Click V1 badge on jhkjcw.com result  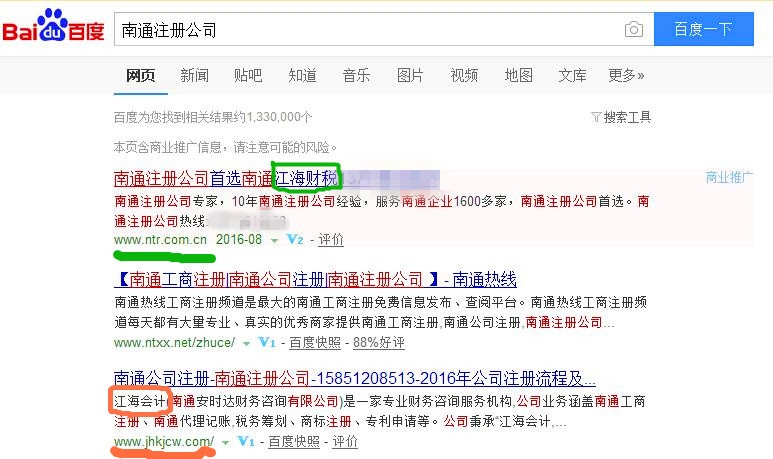coord(246,441)
